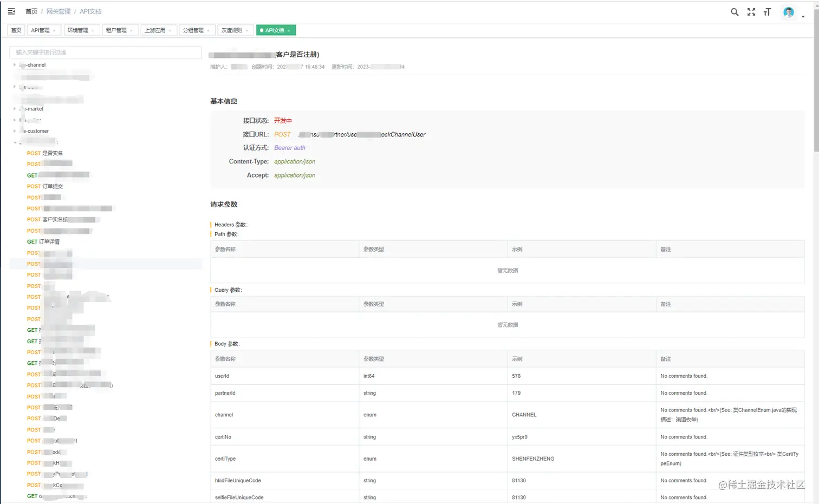Expand the e-customer tree node
819x504 pixels.
coord(14,130)
